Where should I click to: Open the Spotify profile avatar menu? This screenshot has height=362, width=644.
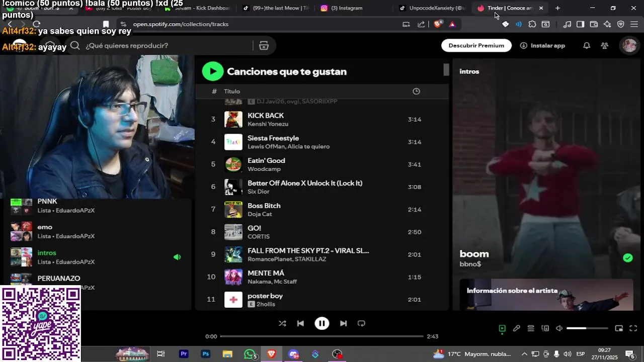[x=629, y=45]
